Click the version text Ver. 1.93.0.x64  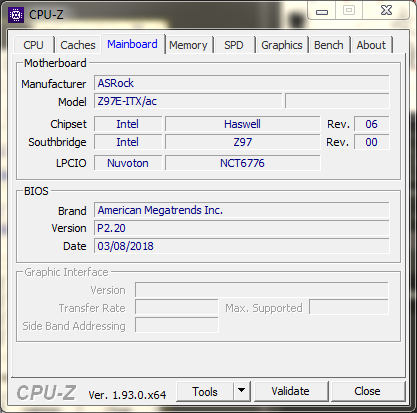tap(127, 395)
